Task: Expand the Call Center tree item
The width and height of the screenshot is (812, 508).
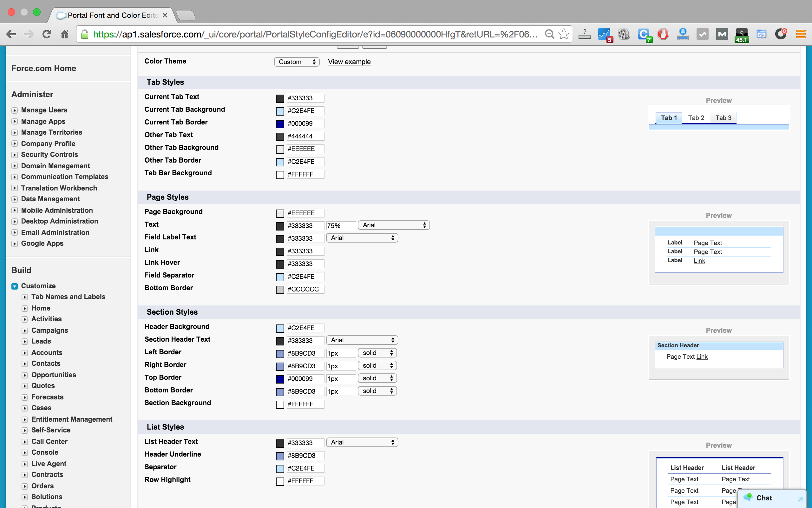Action: (x=25, y=442)
